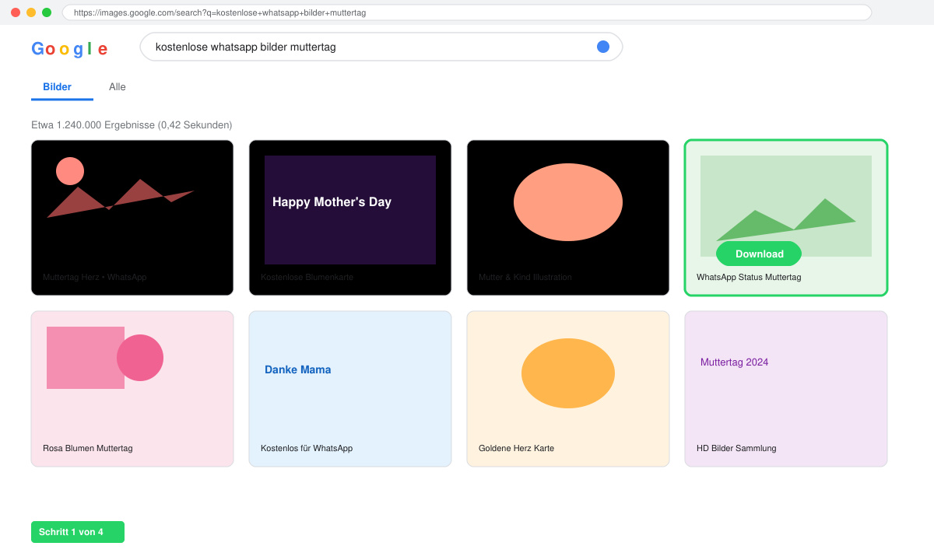Click the results count text Etwa 1.240.000 Ergebnisse
Image resolution: width=934 pixels, height=560 pixels.
point(132,124)
